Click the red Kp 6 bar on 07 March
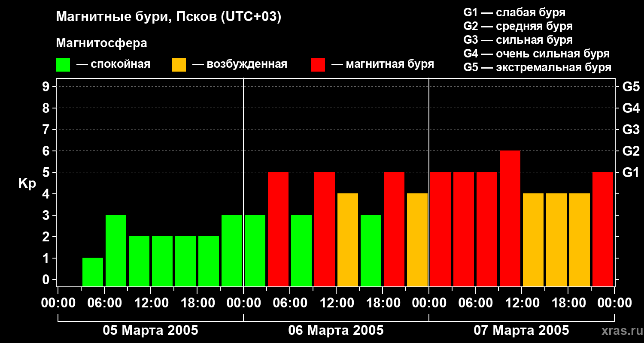The image size is (644, 343). pos(510,218)
